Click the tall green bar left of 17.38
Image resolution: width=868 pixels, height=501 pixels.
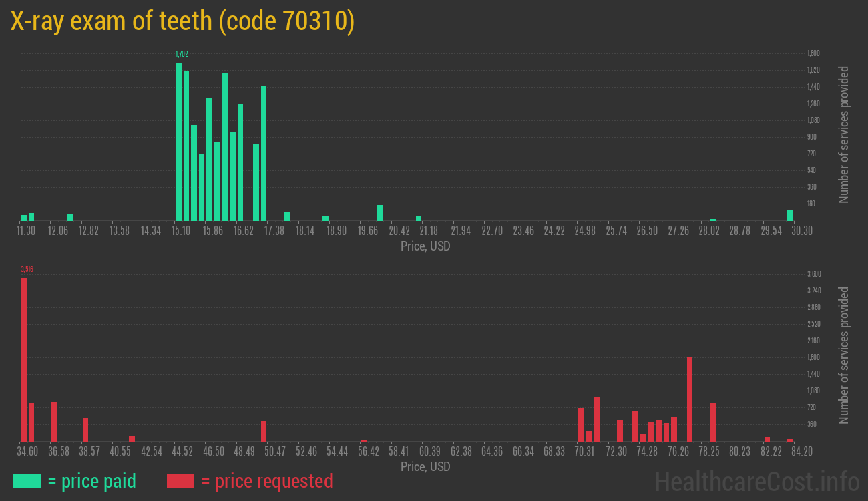tap(264, 153)
